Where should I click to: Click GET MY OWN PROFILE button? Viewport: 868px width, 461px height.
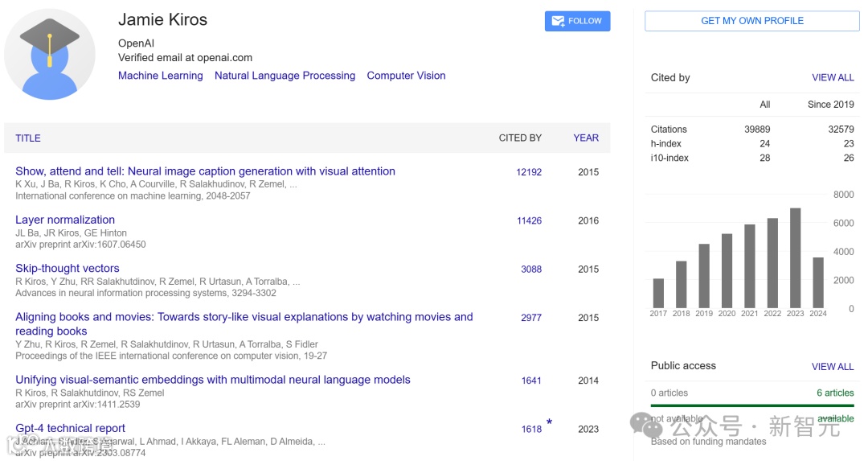751,21
